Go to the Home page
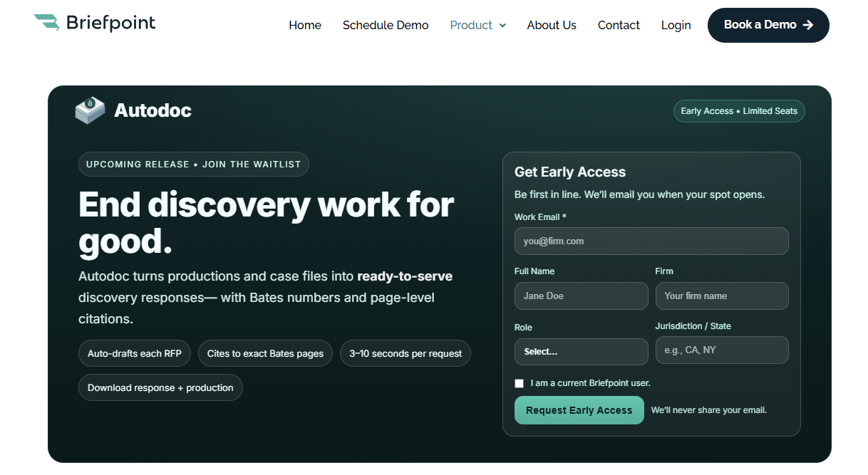Viewport: 868px width, 475px height. tap(305, 26)
